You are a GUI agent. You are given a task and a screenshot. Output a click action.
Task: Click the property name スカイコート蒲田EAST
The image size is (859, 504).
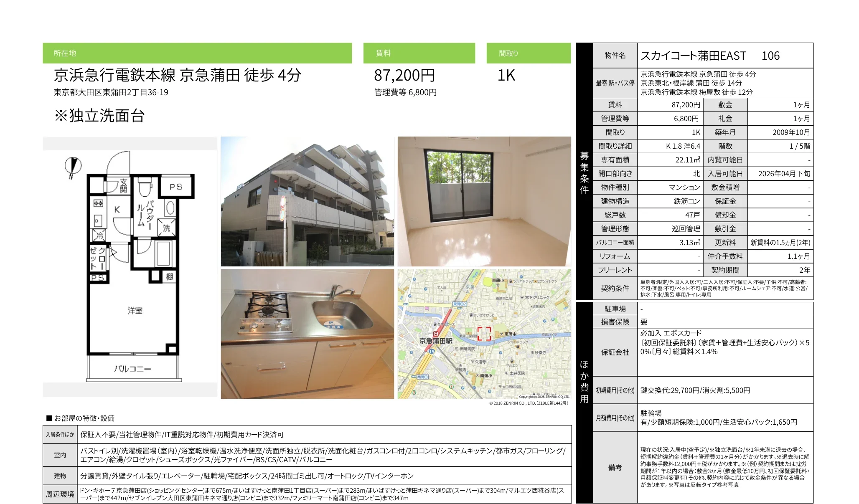click(693, 56)
